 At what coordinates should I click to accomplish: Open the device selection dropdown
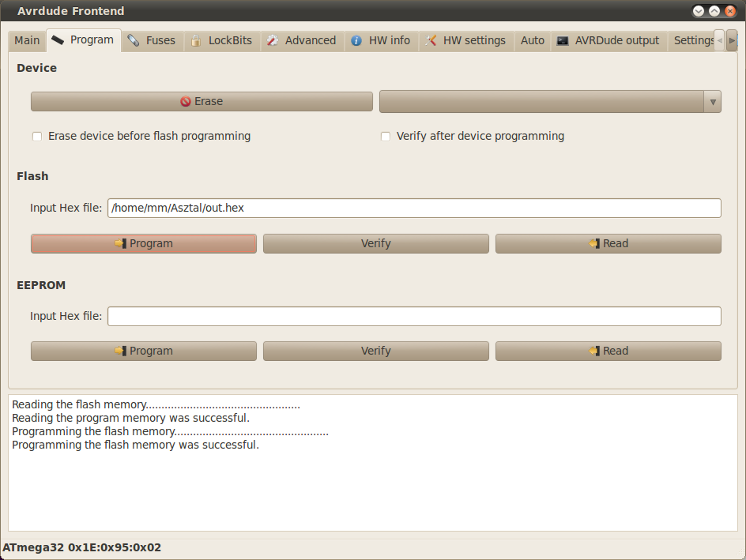tap(550, 102)
